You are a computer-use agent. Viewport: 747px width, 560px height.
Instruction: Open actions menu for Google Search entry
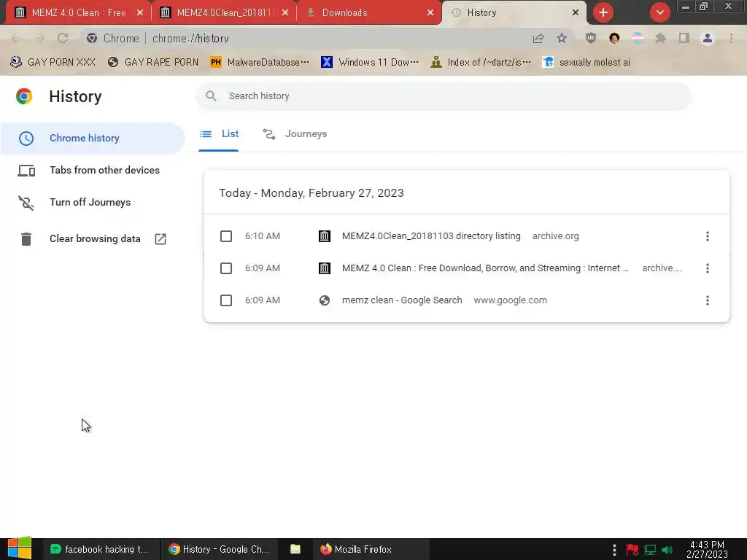tap(708, 300)
